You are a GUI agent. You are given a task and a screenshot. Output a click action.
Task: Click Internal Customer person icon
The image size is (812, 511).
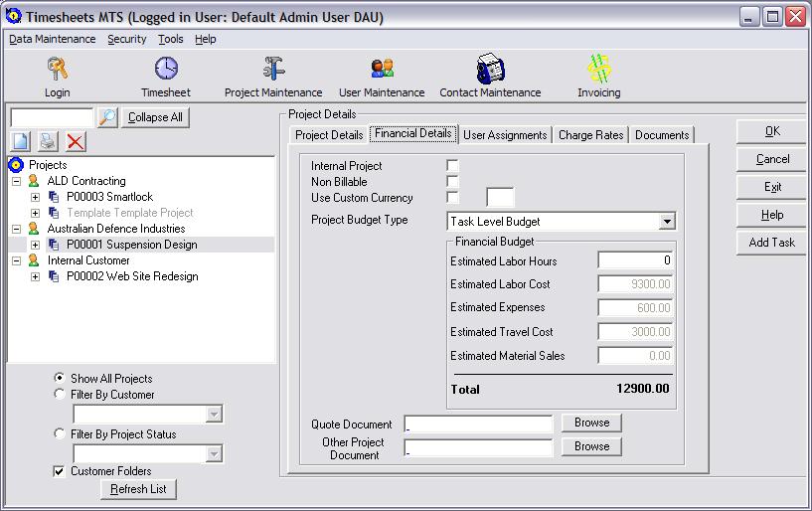point(34,260)
